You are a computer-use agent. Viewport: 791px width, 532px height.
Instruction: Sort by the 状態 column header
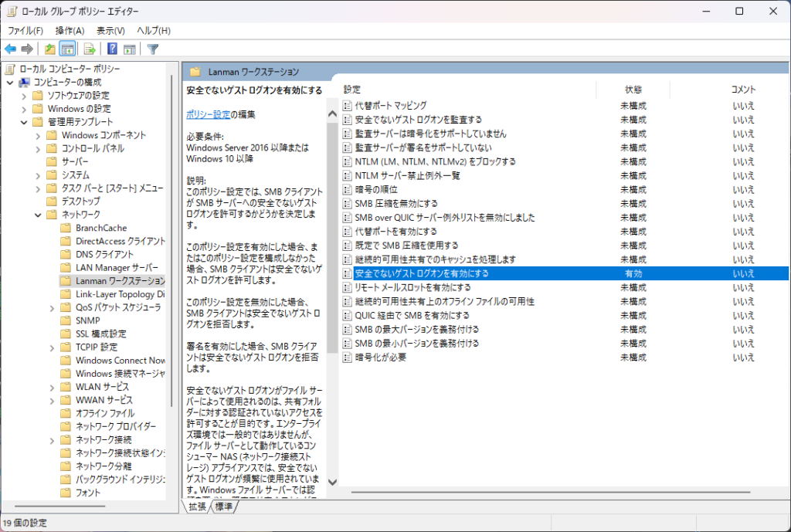click(633, 90)
